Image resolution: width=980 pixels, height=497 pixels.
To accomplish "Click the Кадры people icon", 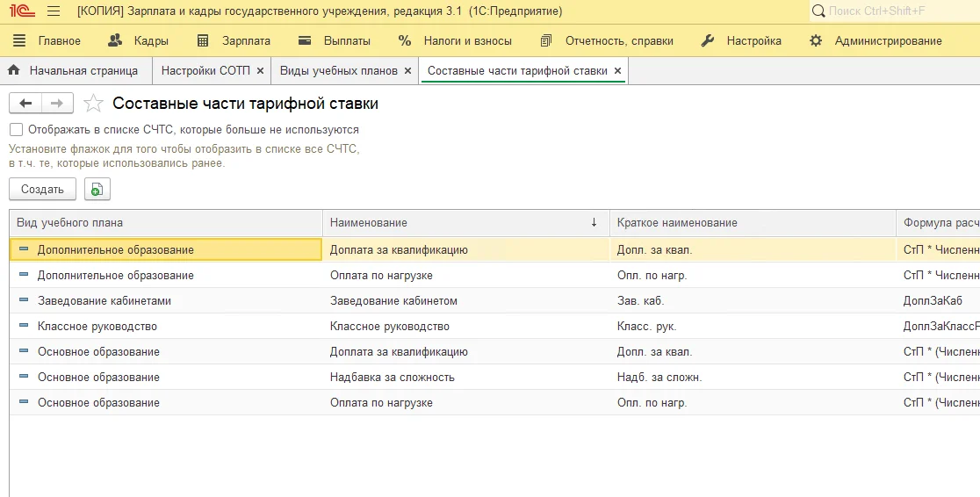I will 115,40.
